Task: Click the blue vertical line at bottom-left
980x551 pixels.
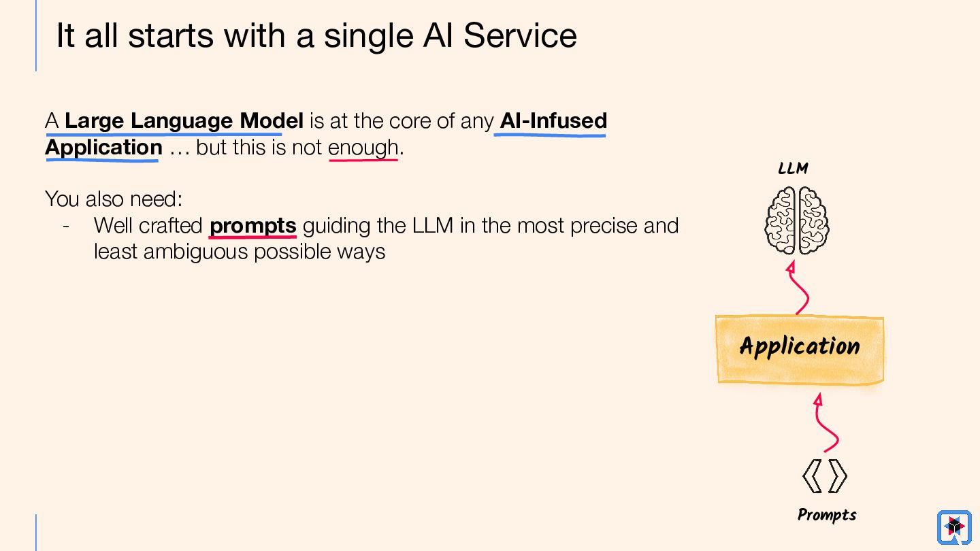Action: pos(36,532)
